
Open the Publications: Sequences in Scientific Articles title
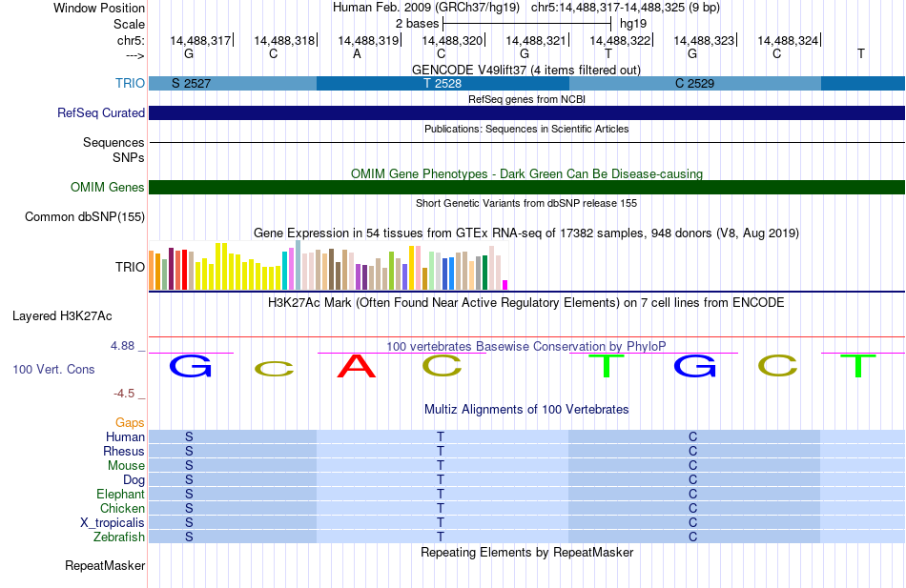(x=526, y=129)
